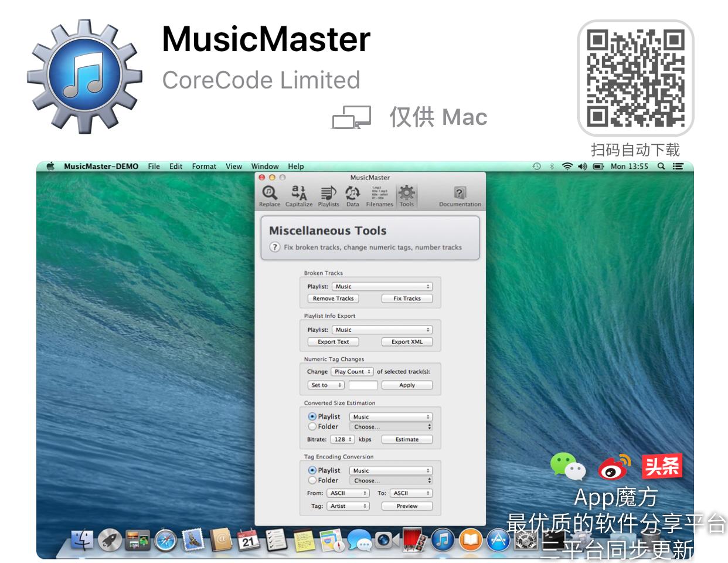Screen dimensions: 728x563
Task: Open Maps from the Dock
Action: point(332,540)
